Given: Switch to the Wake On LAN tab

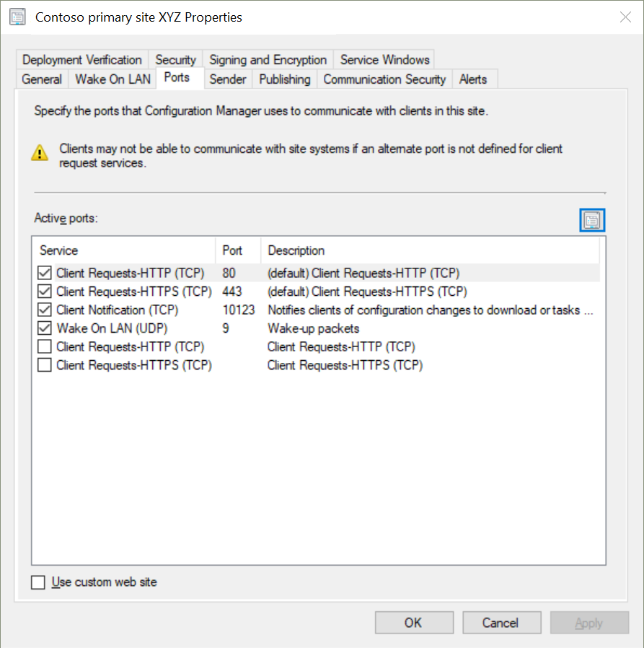Looking at the screenshot, I should coord(113,79).
